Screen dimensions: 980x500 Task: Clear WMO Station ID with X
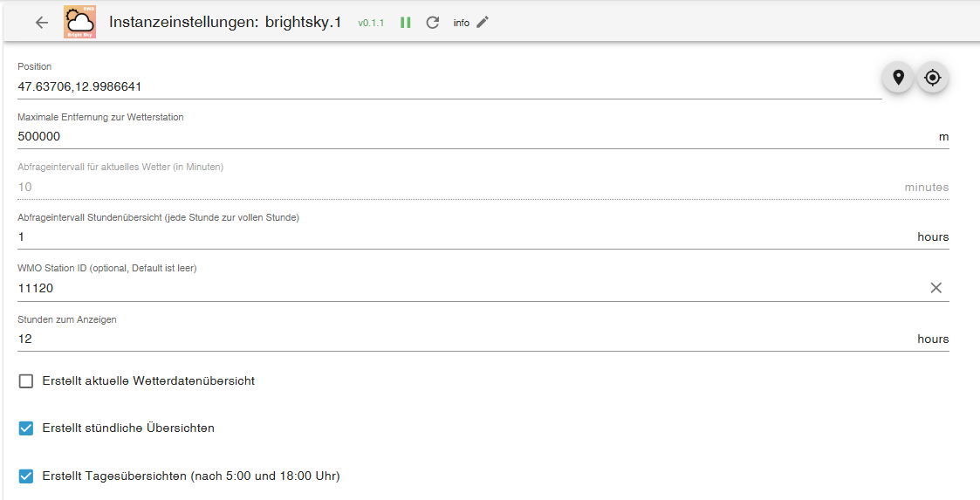tap(935, 288)
